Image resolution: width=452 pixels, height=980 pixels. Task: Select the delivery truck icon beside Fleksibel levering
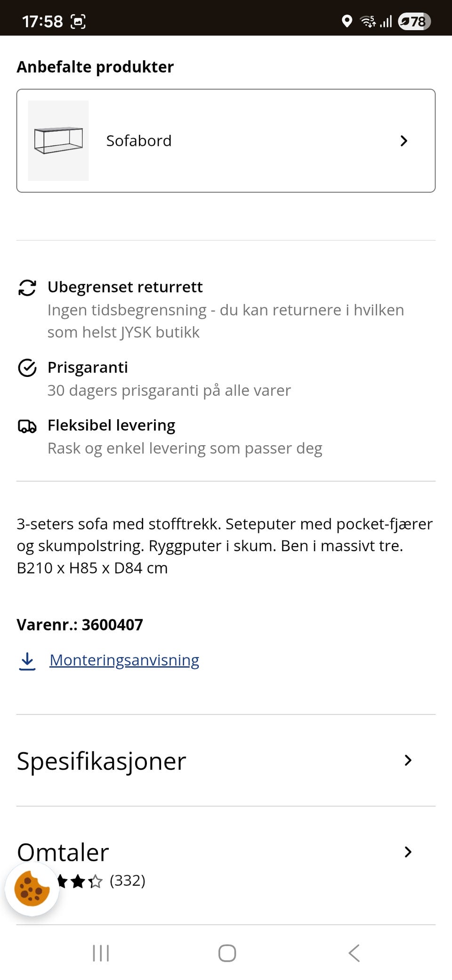[x=27, y=426]
